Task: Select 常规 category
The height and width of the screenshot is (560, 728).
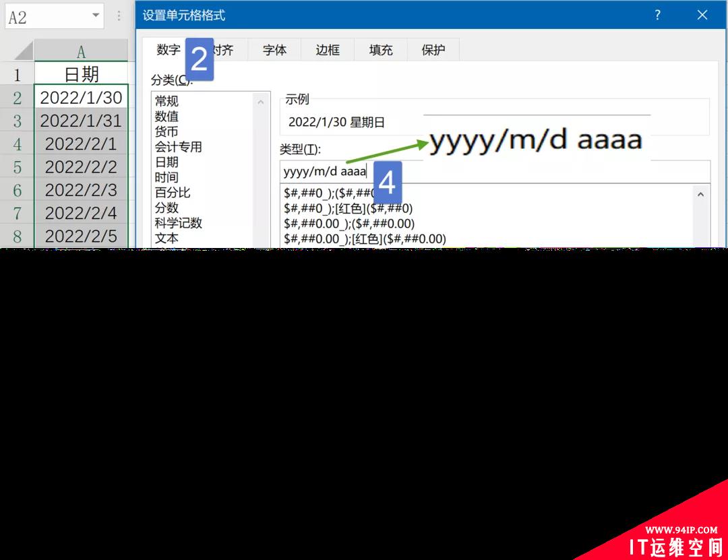Action: [x=166, y=101]
